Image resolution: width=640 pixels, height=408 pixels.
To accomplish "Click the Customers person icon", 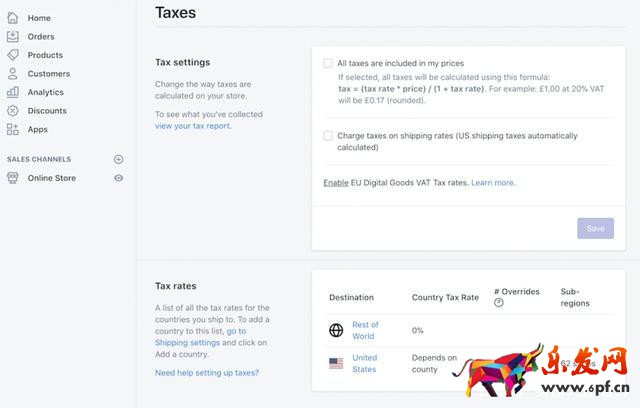I will click(13, 73).
